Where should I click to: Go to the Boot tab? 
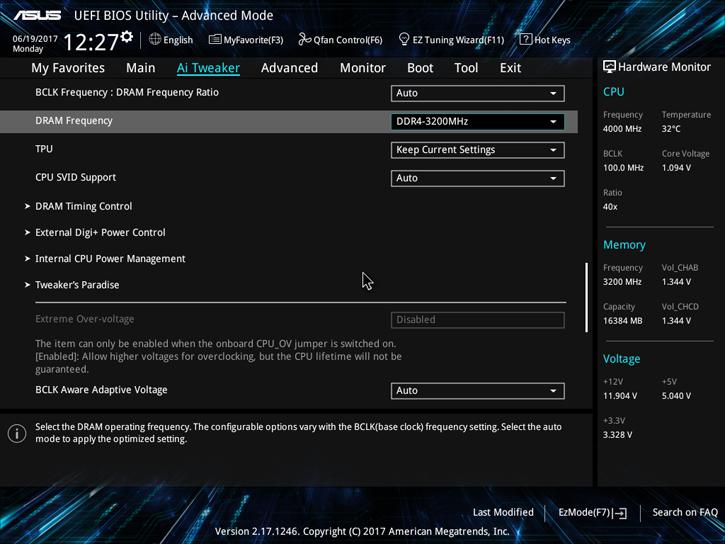tap(420, 68)
